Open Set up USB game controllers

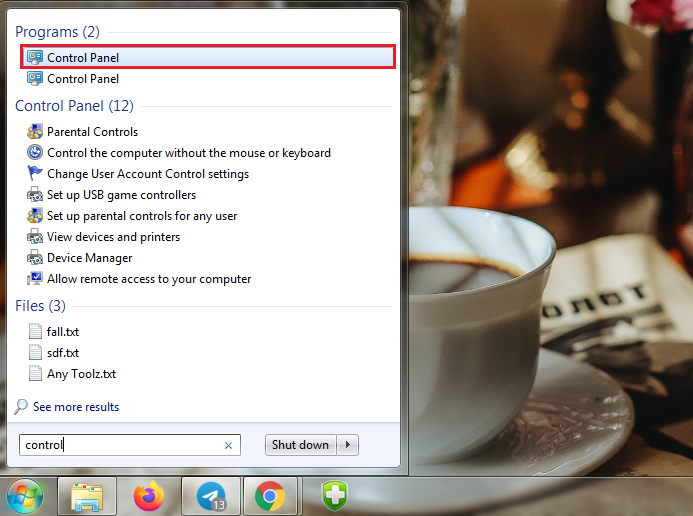121,195
